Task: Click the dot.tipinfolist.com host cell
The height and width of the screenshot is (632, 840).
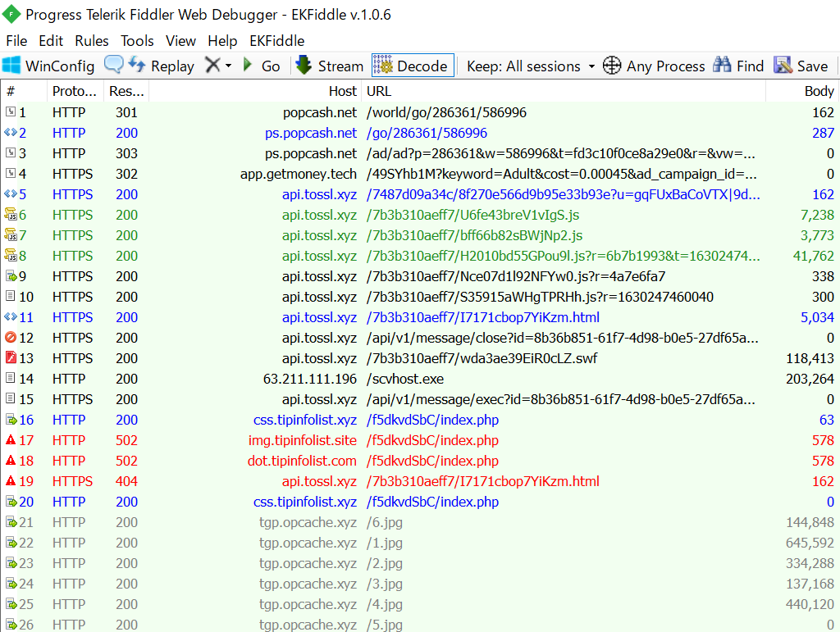Action: (302, 461)
